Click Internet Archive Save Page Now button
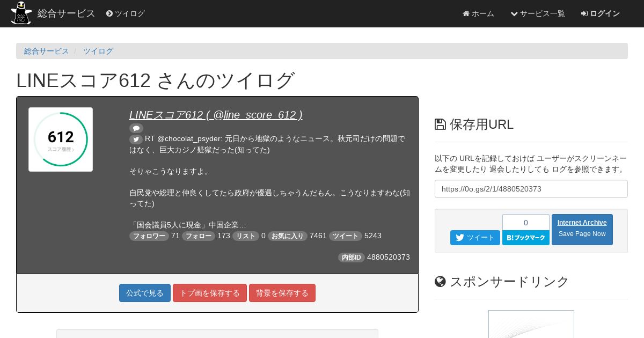The image size is (644, 338). 582,230
